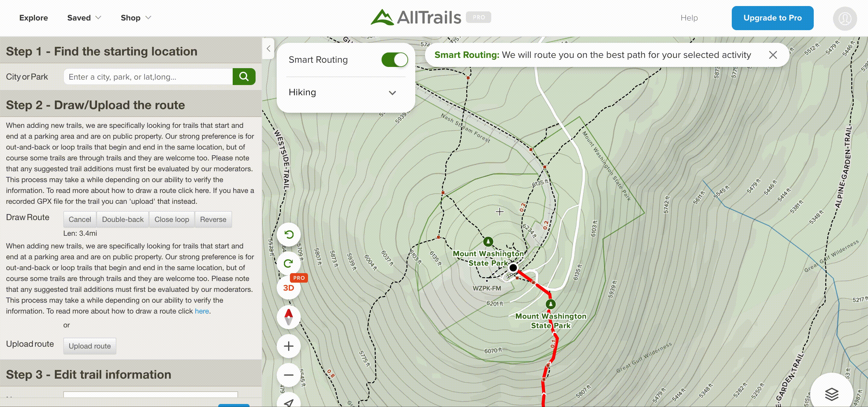Expand the Saved menu
Viewport: 868px width, 407px height.
(x=84, y=18)
